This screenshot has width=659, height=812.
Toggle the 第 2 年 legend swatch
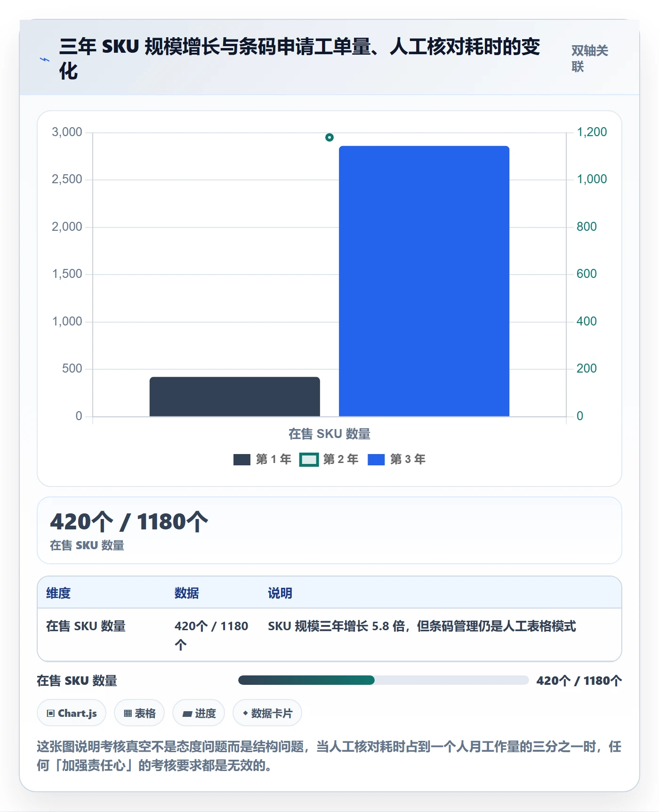309,459
